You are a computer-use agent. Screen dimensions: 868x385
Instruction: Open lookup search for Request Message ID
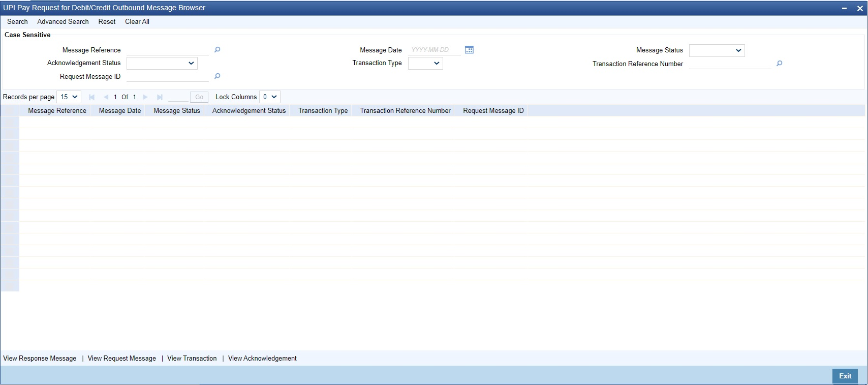point(217,76)
